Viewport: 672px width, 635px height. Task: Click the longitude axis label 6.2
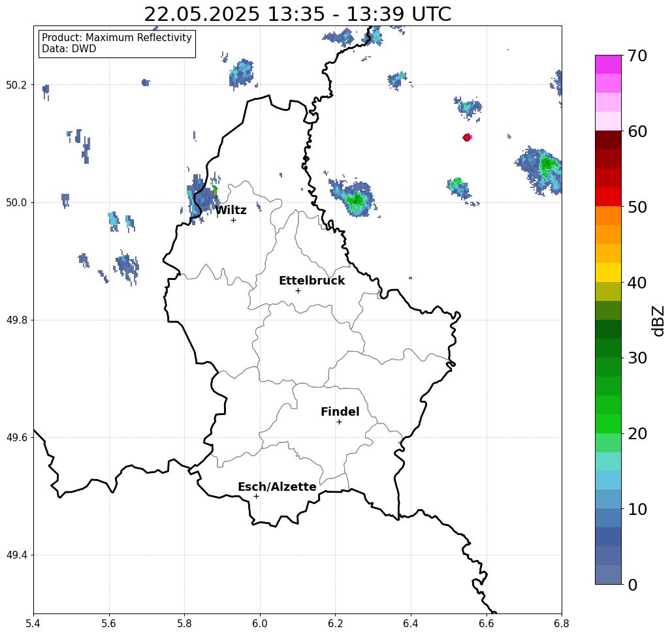[x=335, y=623]
